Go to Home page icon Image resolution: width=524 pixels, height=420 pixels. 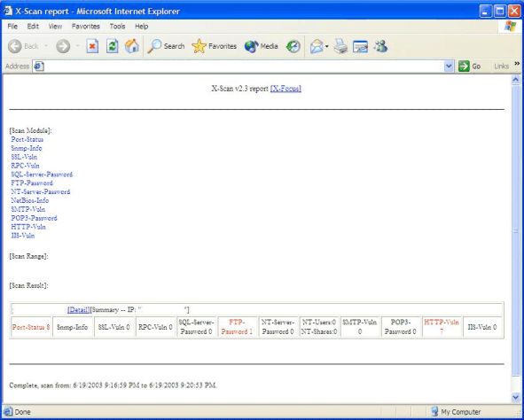point(132,46)
